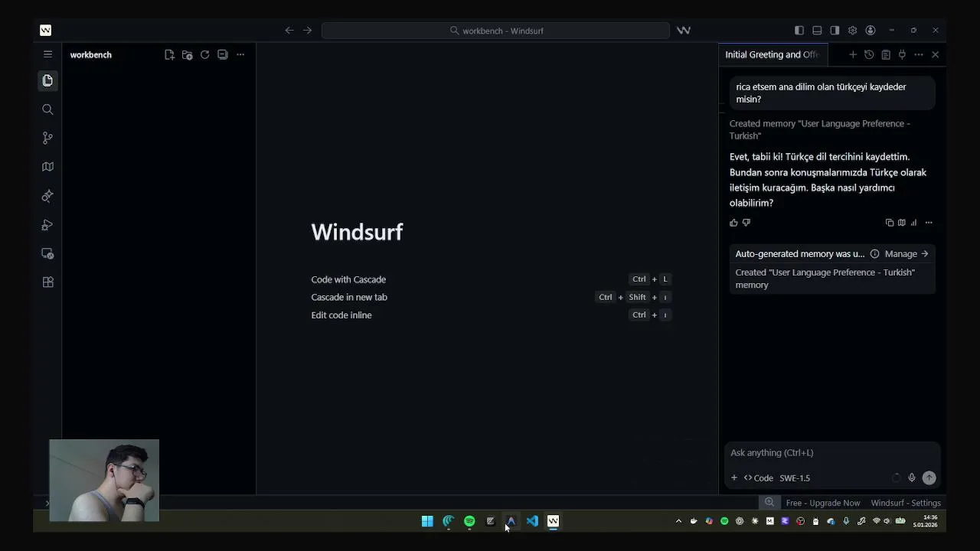Click Windsurf icon on taskbar
Screen dimensions: 980x551
[x=553, y=521]
